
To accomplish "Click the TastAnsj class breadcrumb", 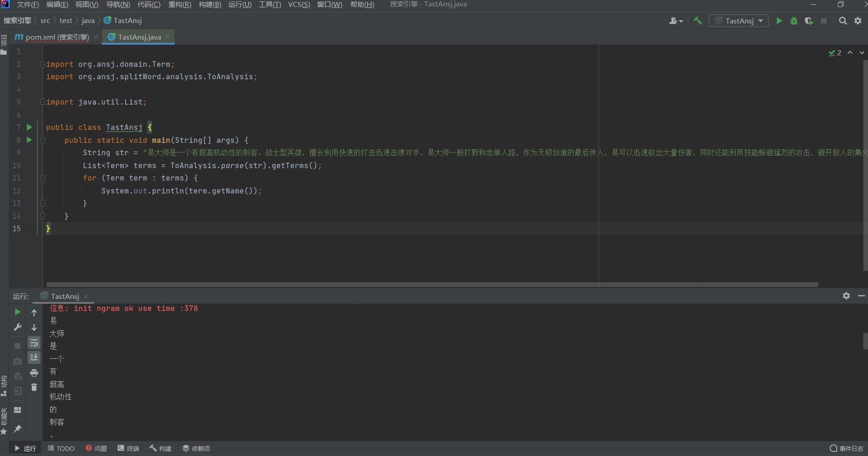I will [x=122, y=21].
